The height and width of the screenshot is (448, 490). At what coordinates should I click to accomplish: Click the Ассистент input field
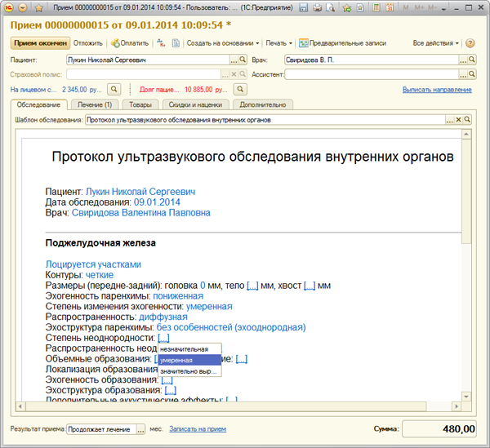click(372, 74)
